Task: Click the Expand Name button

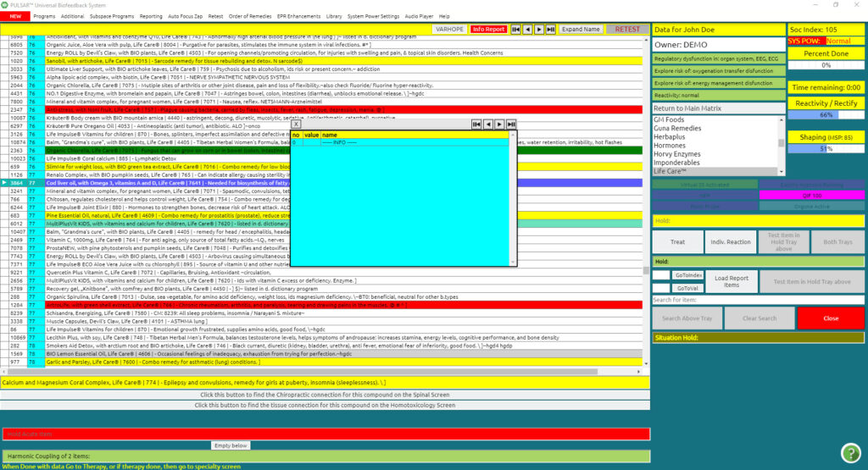Action: [581, 29]
